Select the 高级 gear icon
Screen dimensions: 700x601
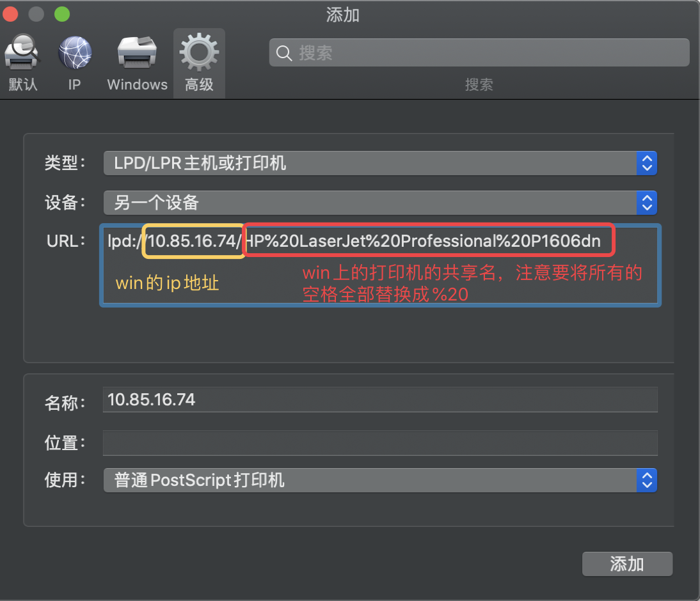[199, 52]
